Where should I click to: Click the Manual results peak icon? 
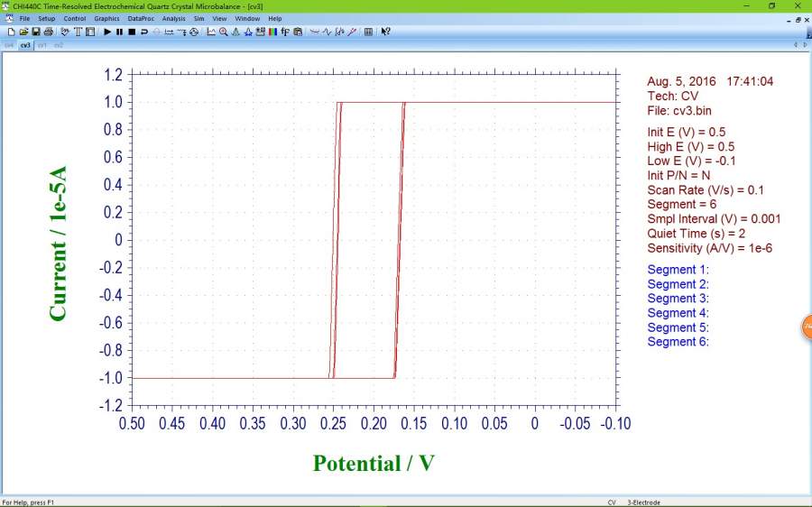(235, 32)
